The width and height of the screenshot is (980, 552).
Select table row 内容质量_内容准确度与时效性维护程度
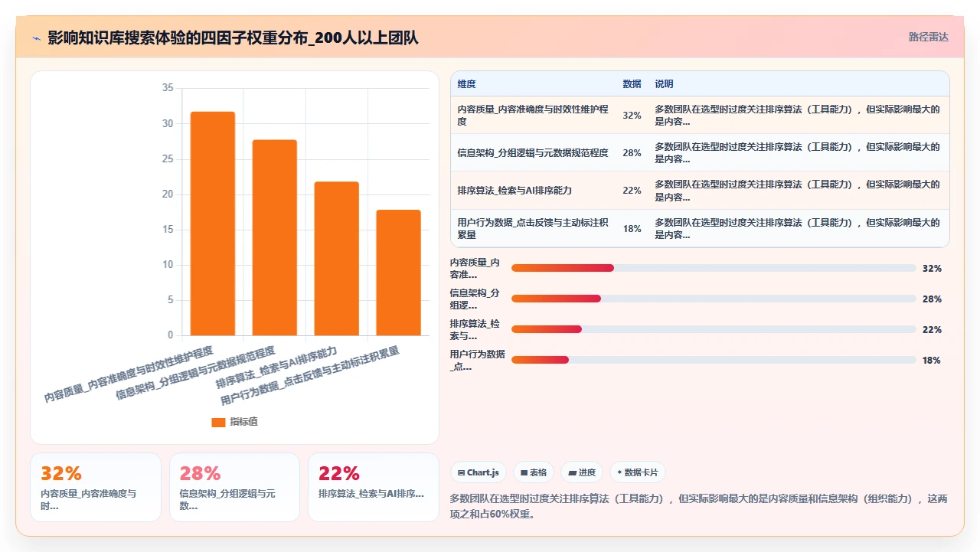coord(700,115)
